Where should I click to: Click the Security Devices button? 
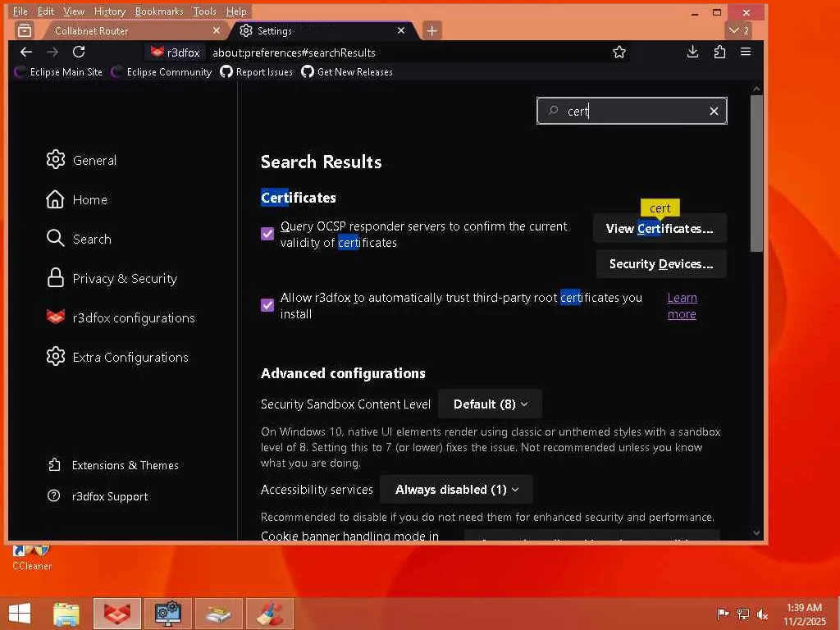tap(661, 264)
